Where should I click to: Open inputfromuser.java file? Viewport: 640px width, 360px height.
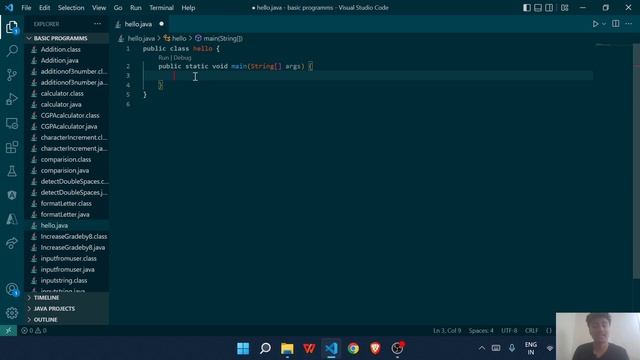click(x=67, y=269)
